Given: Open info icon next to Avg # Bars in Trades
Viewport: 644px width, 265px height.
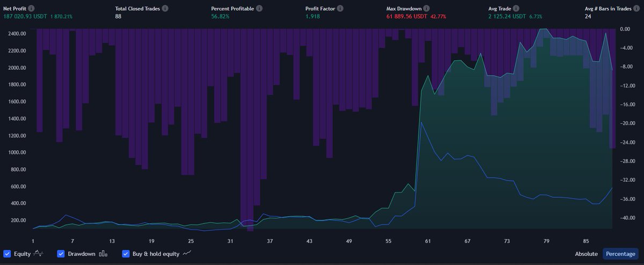Looking at the screenshot, I should (x=636, y=9).
